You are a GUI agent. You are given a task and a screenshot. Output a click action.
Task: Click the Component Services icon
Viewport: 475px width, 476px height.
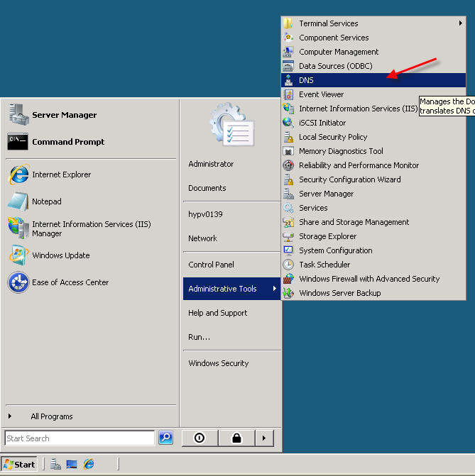tap(288, 38)
